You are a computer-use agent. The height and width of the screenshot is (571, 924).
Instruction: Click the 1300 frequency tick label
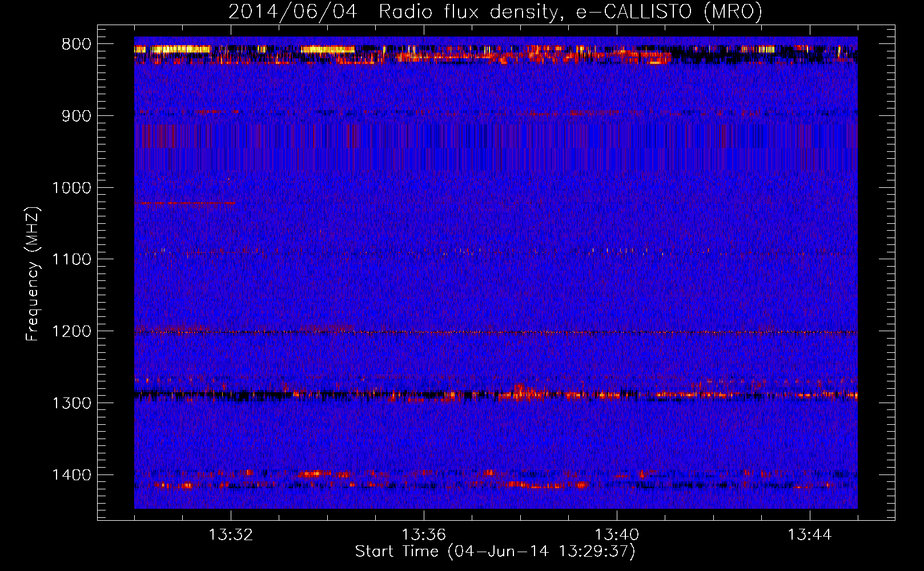point(71,403)
